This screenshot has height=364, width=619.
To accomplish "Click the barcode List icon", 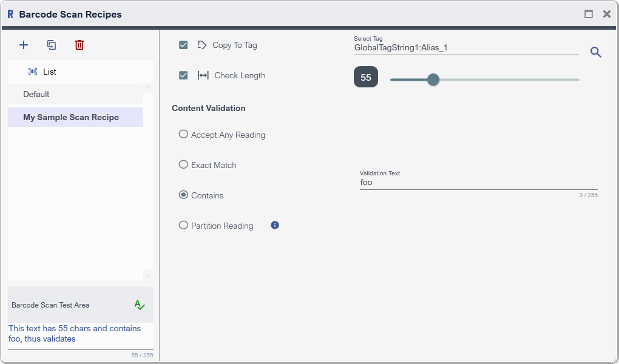I will pos(33,72).
